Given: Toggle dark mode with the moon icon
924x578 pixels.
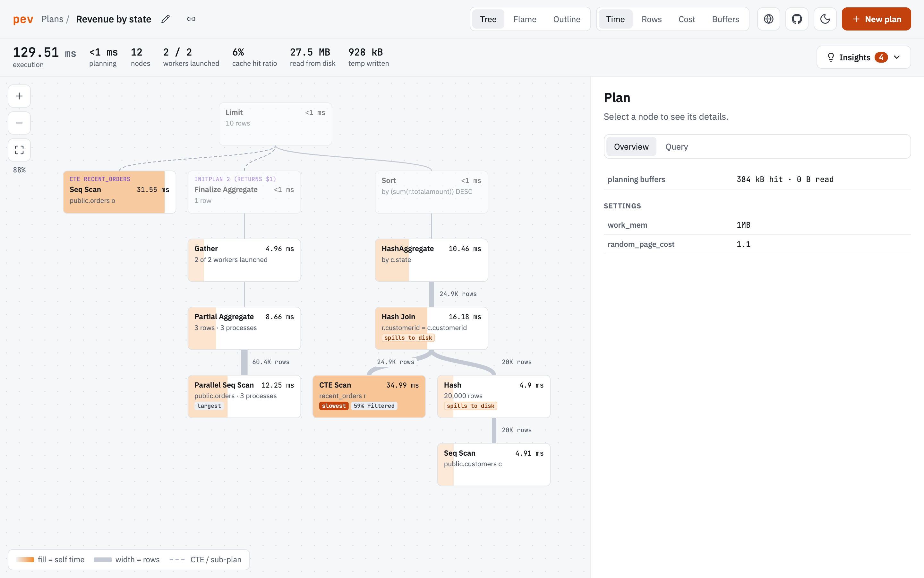Looking at the screenshot, I should (825, 19).
